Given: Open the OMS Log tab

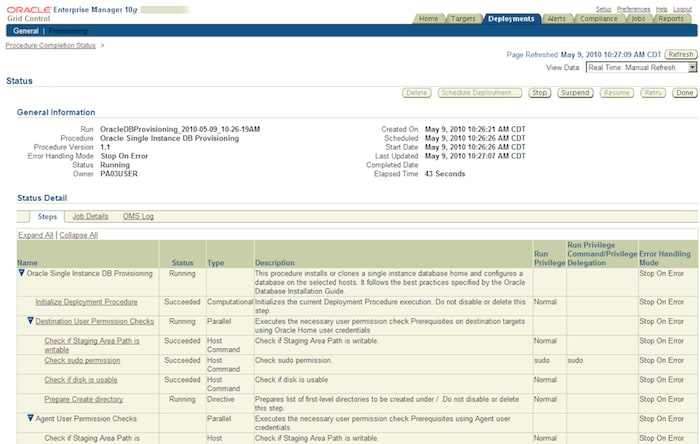Looking at the screenshot, I should tap(138, 216).
